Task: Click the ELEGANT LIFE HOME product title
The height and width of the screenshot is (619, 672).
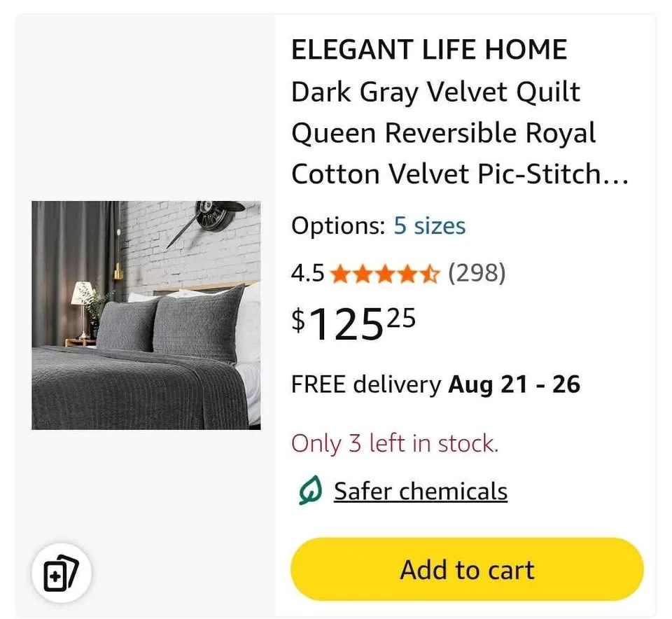Action: pos(430,49)
